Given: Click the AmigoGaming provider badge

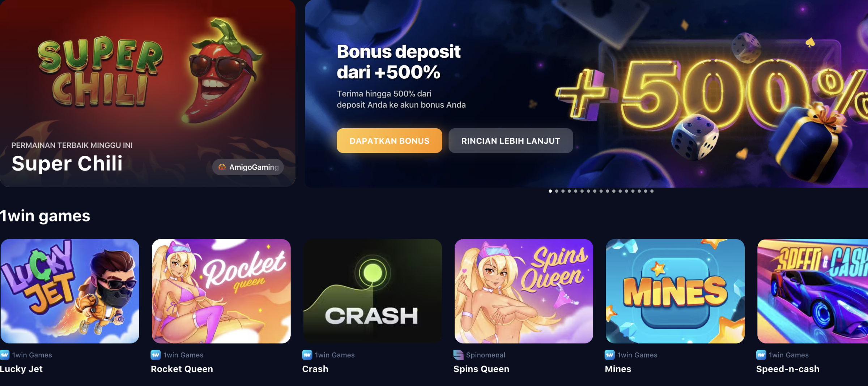Looking at the screenshot, I should [x=248, y=167].
